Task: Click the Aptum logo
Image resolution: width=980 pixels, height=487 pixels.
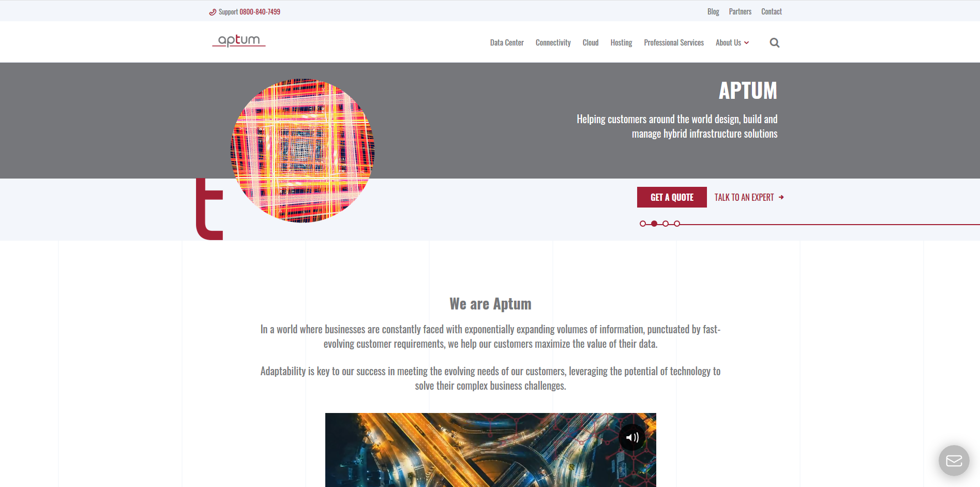Action: pyautogui.click(x=239, y=40)
